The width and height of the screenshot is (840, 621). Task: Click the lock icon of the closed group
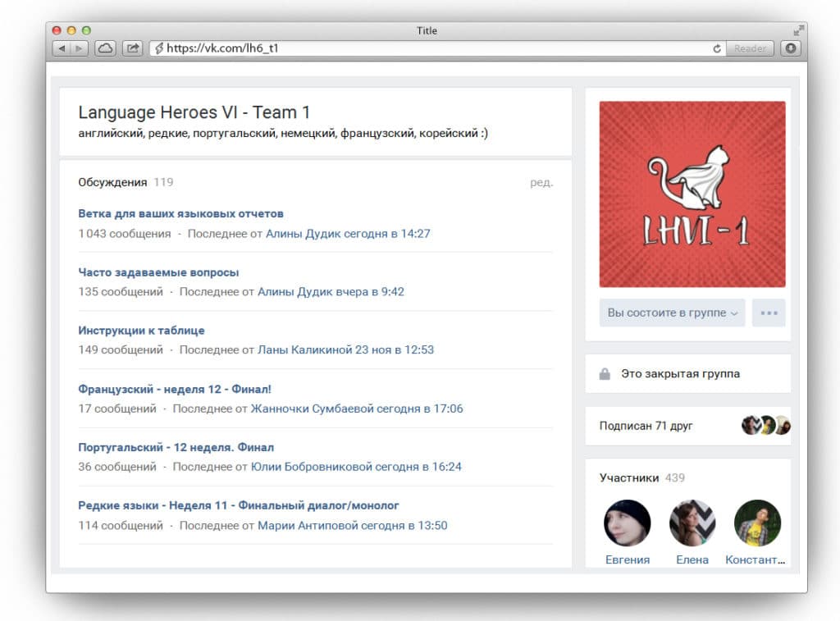[605, 373]
